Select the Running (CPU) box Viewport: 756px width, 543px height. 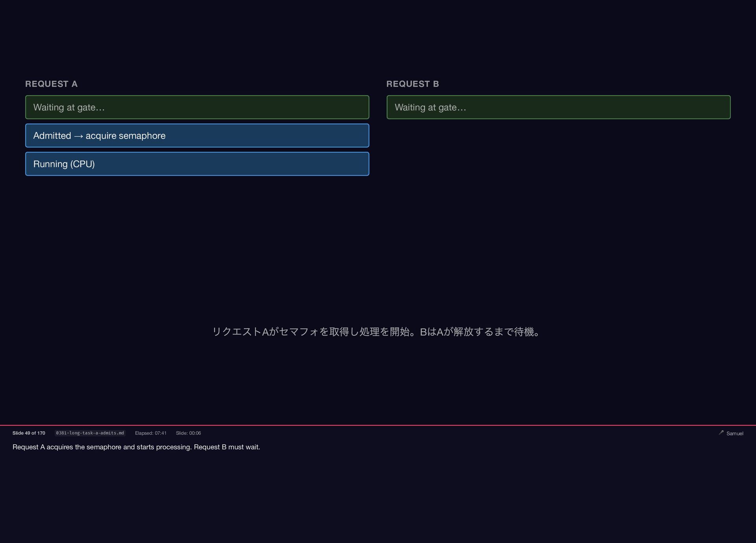[x=197, y=164]
